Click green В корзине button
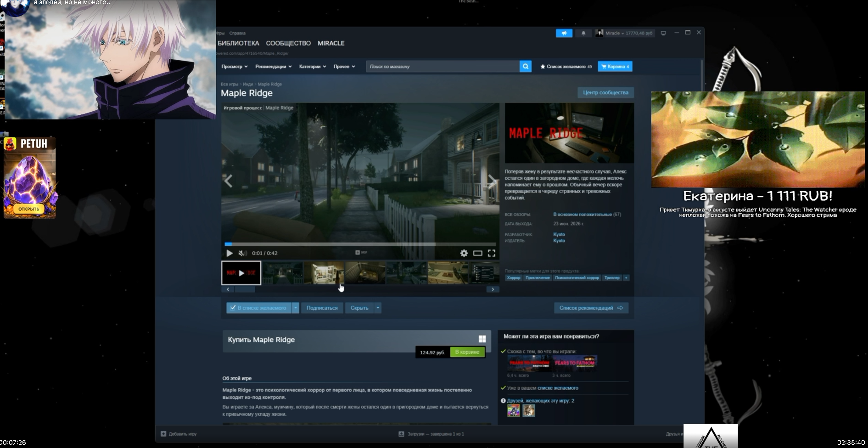This screenshot has width=868, height=448. [467, 352]
